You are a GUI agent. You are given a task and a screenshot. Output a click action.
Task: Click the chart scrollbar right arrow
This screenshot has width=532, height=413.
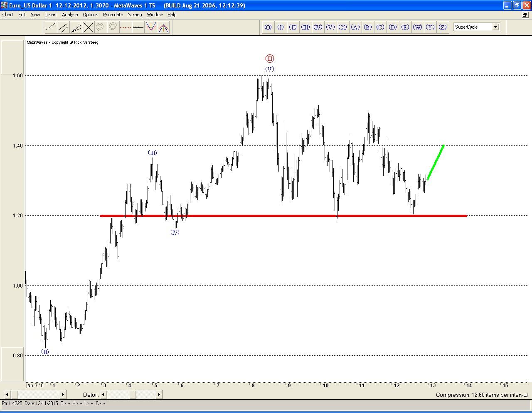(63, 395)
